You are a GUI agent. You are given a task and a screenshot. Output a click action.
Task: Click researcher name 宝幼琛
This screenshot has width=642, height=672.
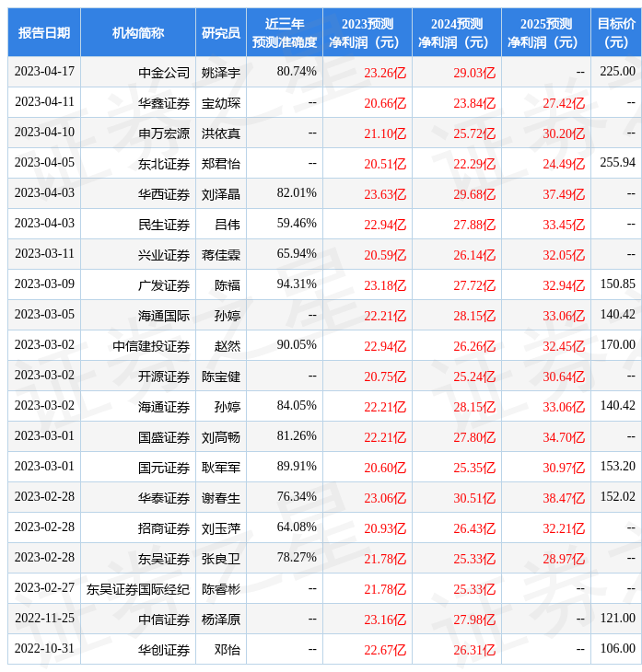tap(221, 103)
